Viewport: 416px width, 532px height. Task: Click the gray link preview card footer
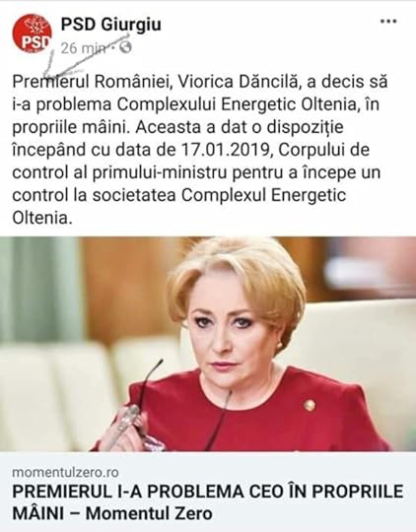(x=208, y=492)
